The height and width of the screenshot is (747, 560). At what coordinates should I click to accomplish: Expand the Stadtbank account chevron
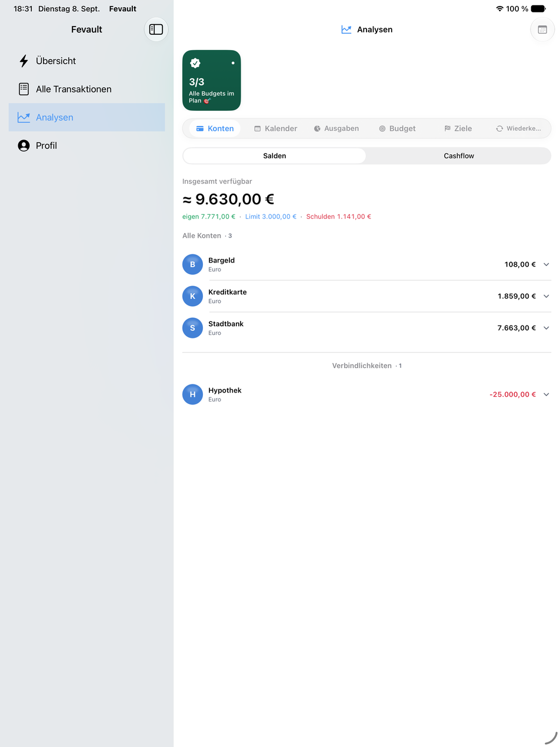(546, 328)
